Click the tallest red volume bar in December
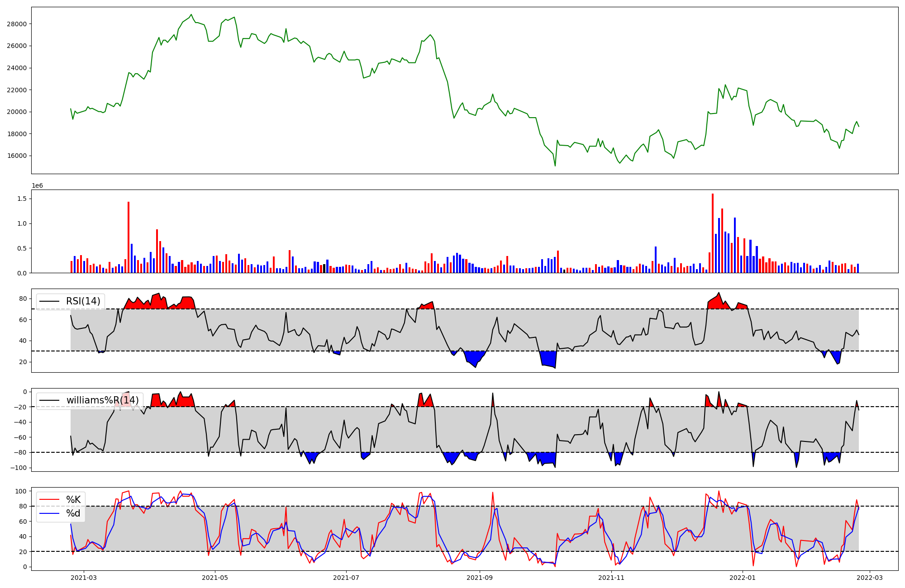The image size is (905, 588). (713, 233)
